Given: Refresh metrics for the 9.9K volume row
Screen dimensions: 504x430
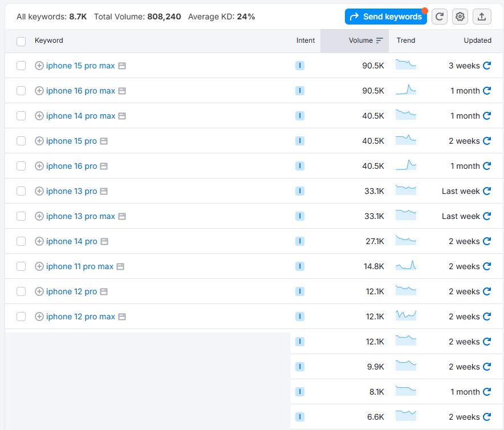Looking at the screenshot, I should pyautogui.click(x=487, y=367).
